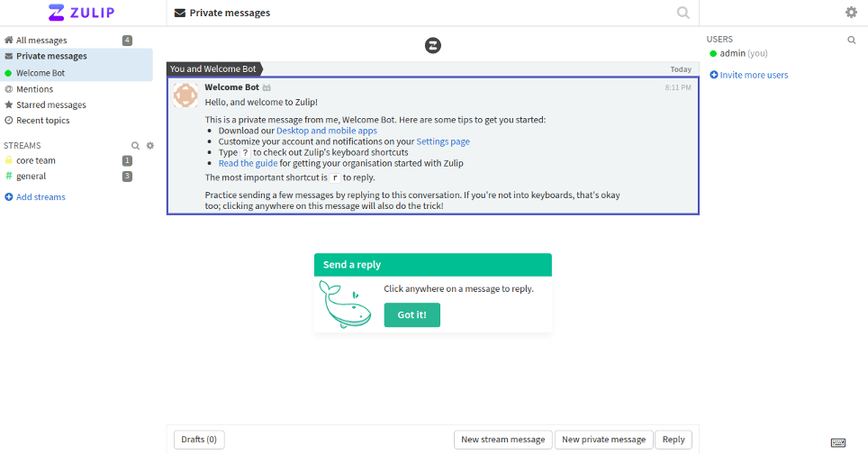868x454 pixels.
Task: Open Drafts (0)
Action: point(199,440)
